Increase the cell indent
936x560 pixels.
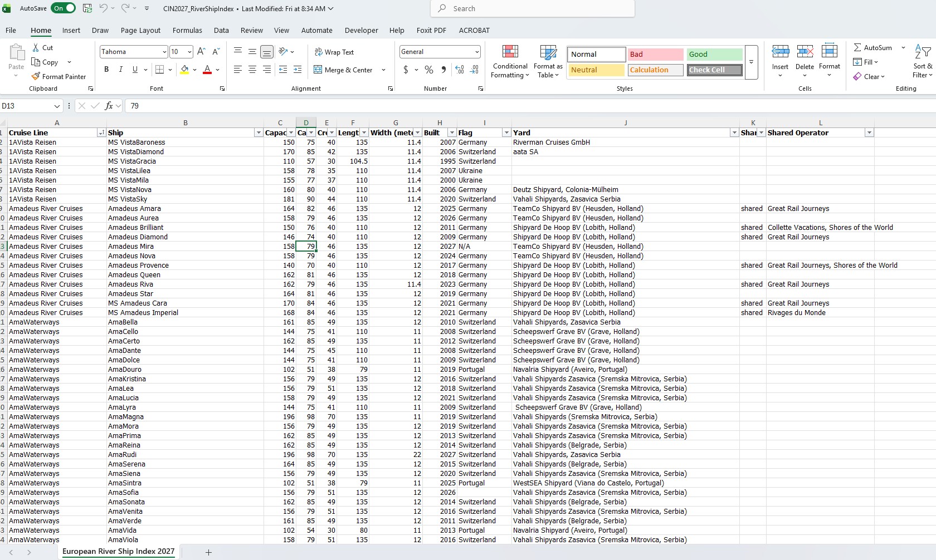(298, 70)
